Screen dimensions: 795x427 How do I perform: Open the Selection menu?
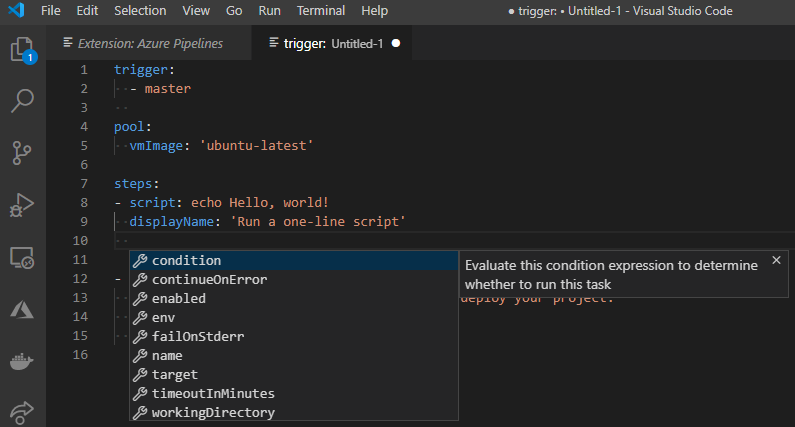pyautogui.click(x=140, y=10)
